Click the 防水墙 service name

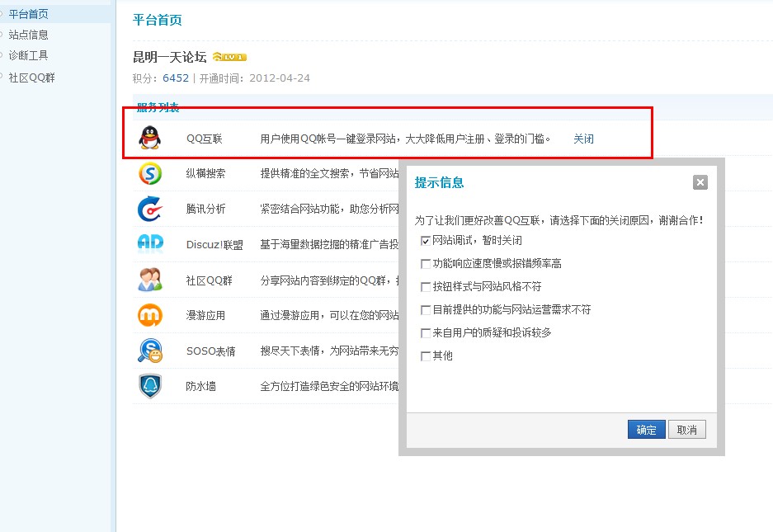(x=200, y=387)
